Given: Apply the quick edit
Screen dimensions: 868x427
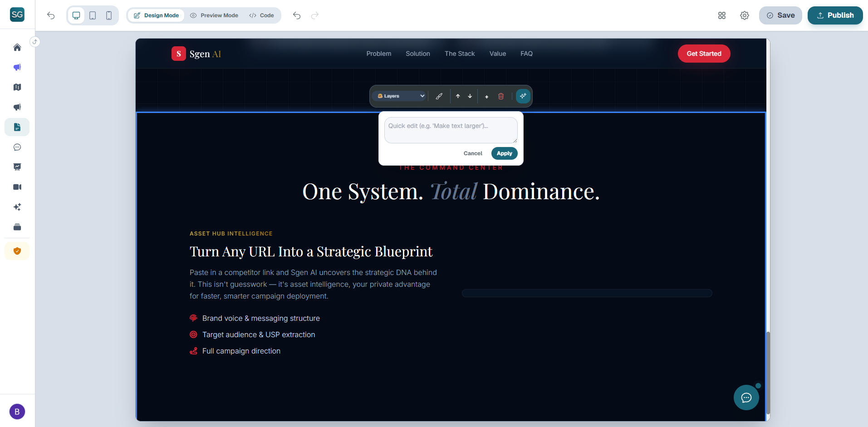Looking at the screenshot, I should (x=505, y=153).
